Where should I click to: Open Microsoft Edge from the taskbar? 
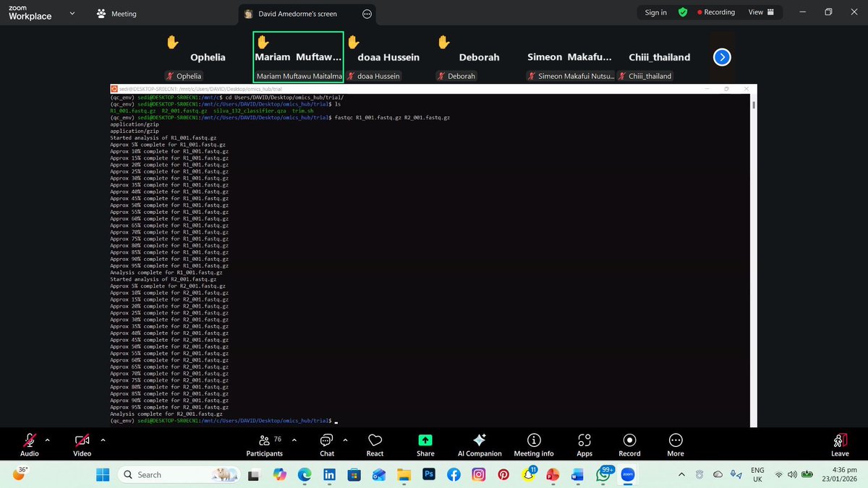coord(305,474)
